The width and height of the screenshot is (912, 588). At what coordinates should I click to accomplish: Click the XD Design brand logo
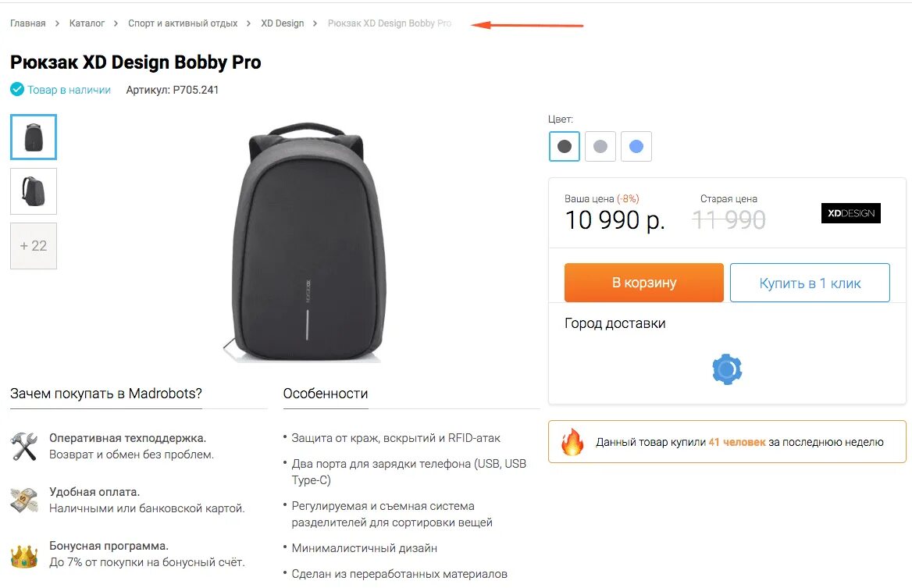coord(851,213)
